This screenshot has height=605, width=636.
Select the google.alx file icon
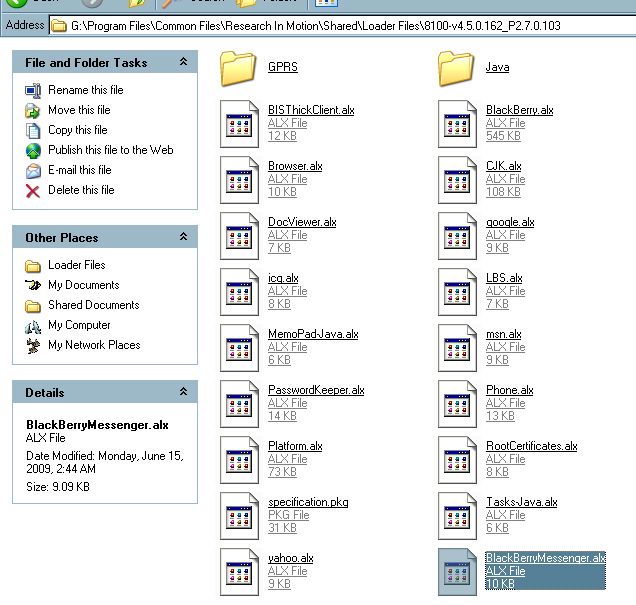coord(458,236)
